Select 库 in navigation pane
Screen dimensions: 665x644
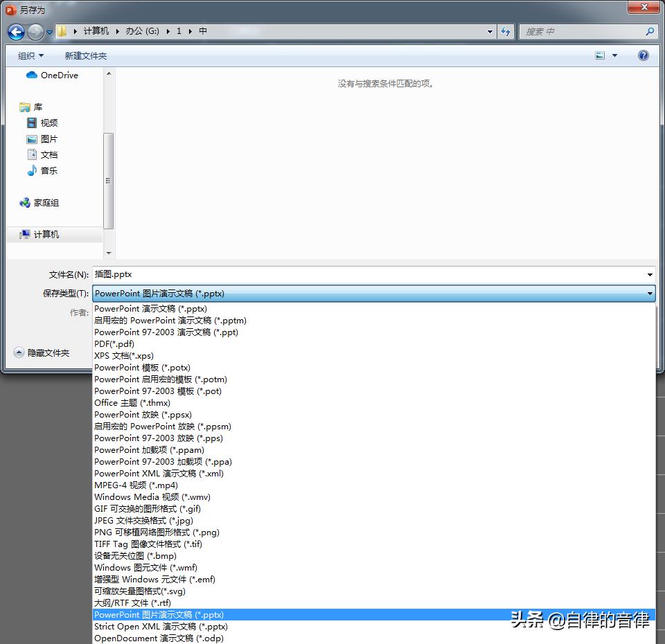tap(31, 107)
